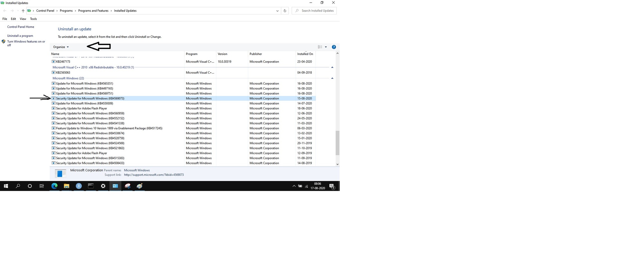Open taskbar search magnifier
Image resolution: width=644 pixels, height=274 pixels.
pos(18,186)
